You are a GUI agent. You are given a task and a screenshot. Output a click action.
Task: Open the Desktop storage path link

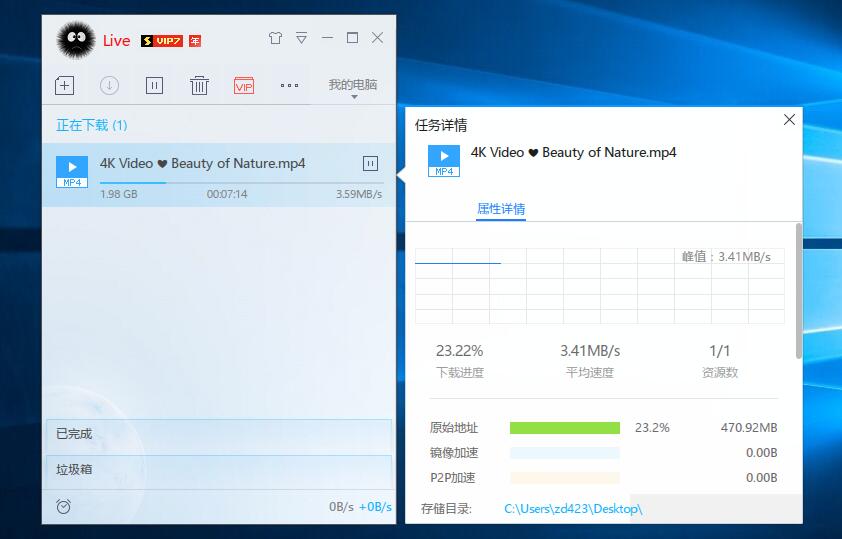pyautogui.click(x=573, y=509)
